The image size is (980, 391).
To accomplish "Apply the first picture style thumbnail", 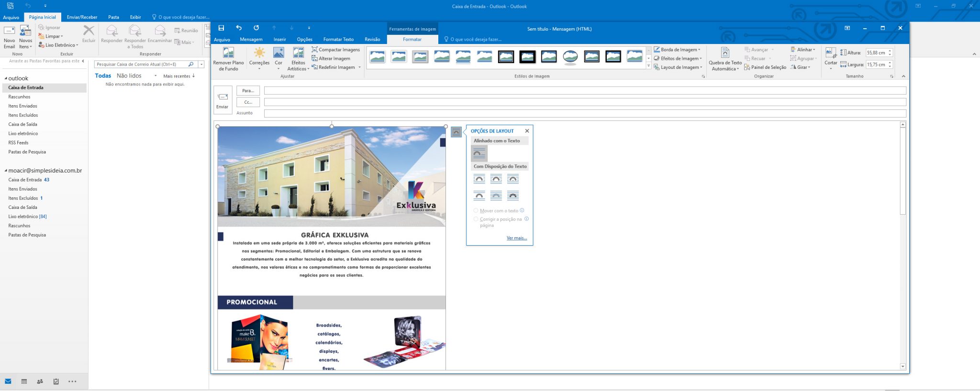I will tap(377, 57).
